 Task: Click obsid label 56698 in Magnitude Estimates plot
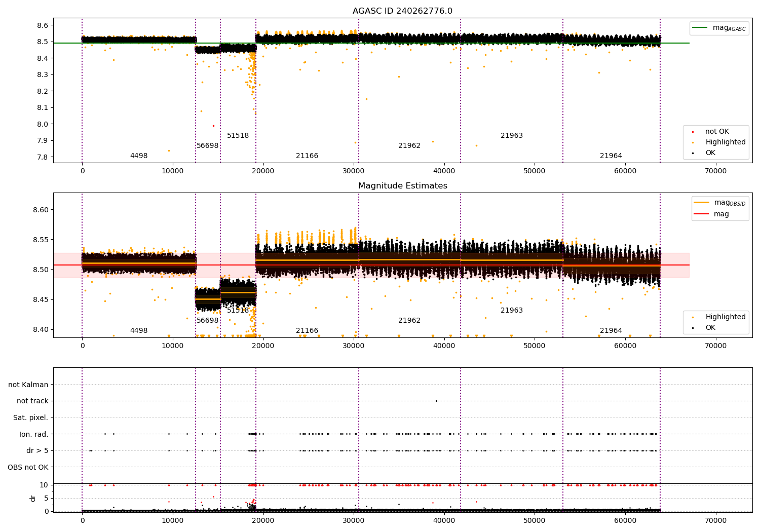[208, 321]
